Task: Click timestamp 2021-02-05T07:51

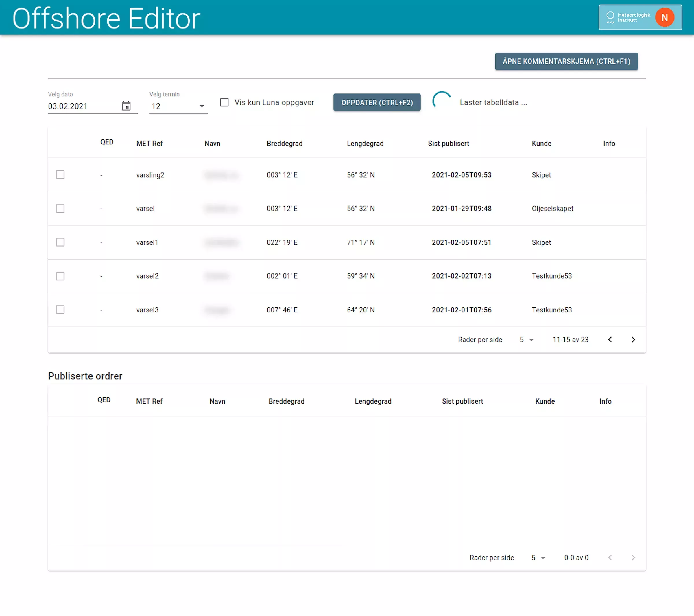Action: coord(461,242)
